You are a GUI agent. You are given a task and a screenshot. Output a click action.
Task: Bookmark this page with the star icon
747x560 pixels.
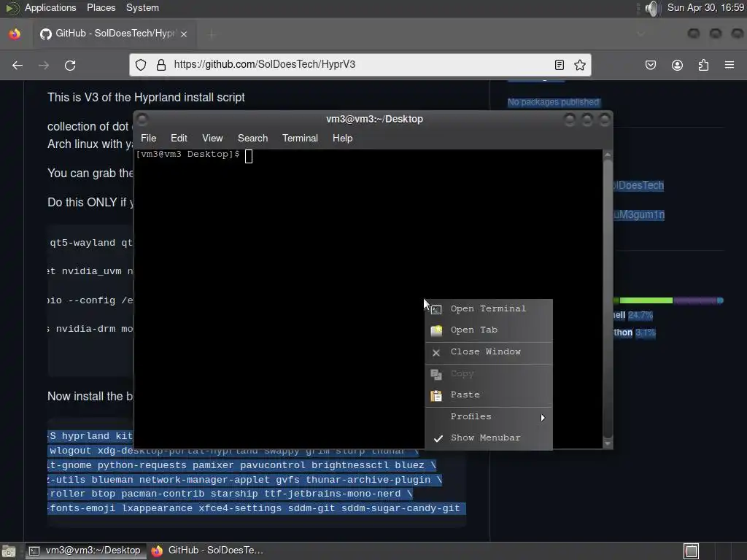coord(580,65)
